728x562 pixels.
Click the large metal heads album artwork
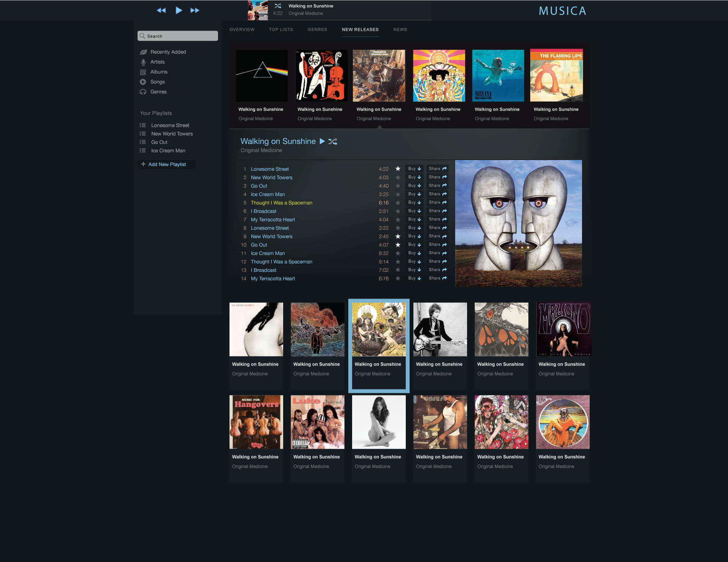pyautogui.click(x=518, y=223)
